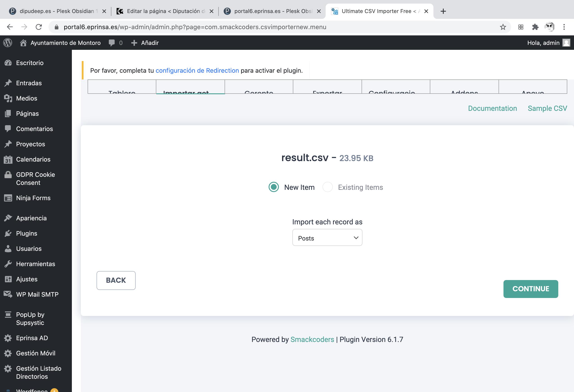This screenshot has height=392, width=574.
Task: Bookmark page with the star icon
Action: (503, 27)
